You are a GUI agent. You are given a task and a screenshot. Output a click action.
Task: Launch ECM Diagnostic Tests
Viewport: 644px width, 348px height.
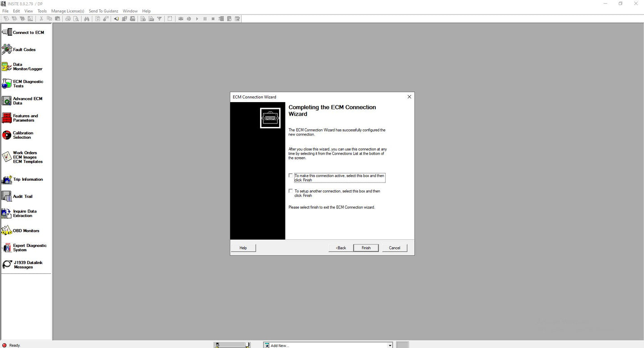pyautogui.click(x=7, y=84)
